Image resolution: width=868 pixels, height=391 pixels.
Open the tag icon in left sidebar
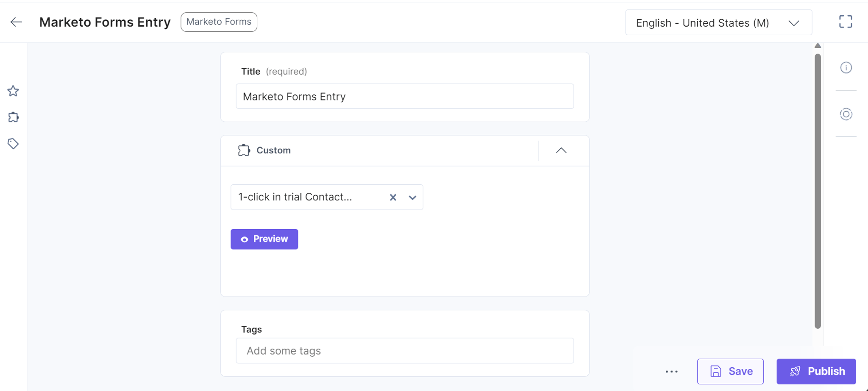(13, 144)
